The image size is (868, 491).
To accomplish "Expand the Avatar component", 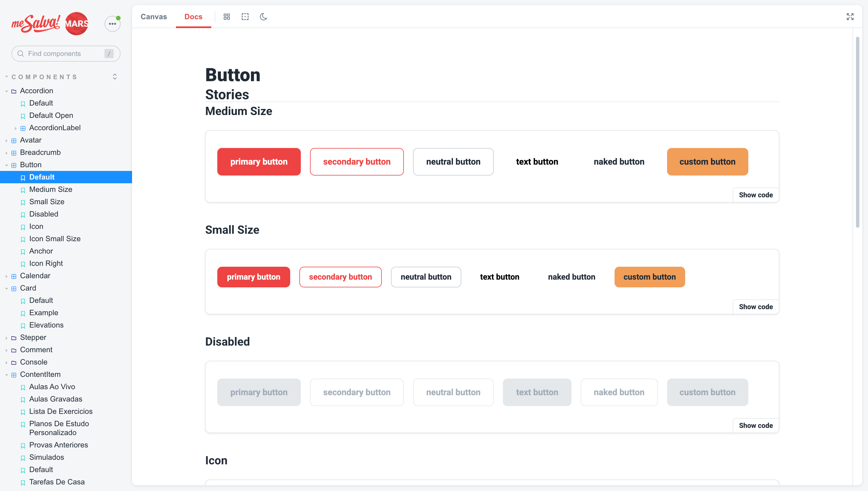I will 31,140.
